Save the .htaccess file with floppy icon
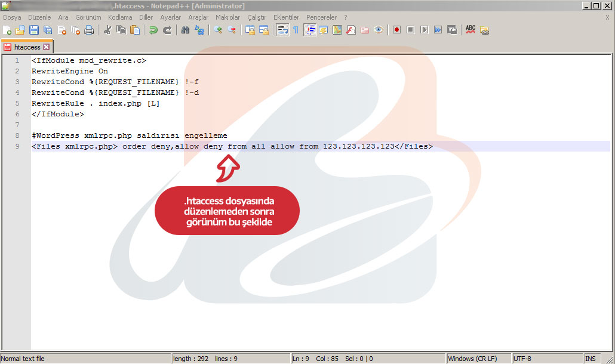The height and width of the screenshot is (364, 615). click(34, 30)
